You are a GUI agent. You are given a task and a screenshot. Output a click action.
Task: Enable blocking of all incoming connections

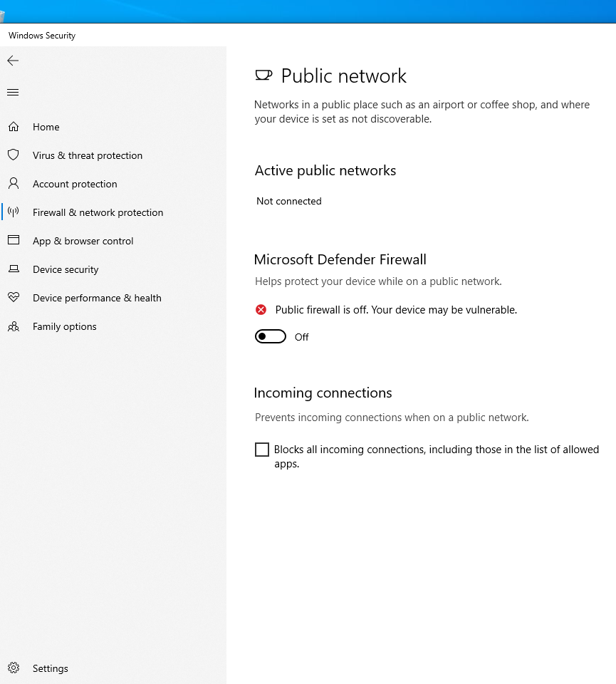(x=262, y=449)
